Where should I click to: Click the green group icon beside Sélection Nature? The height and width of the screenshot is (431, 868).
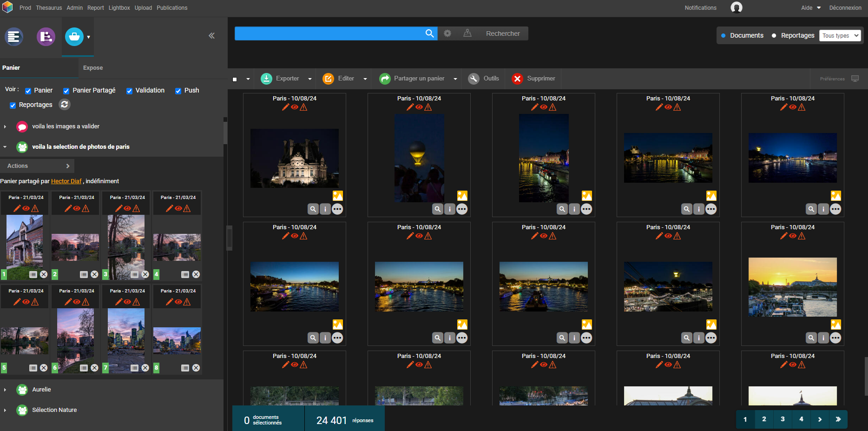click(22, 410)
